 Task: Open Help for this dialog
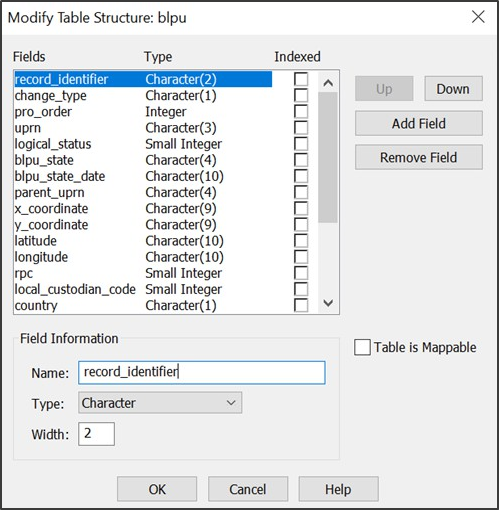click(338, 489)
